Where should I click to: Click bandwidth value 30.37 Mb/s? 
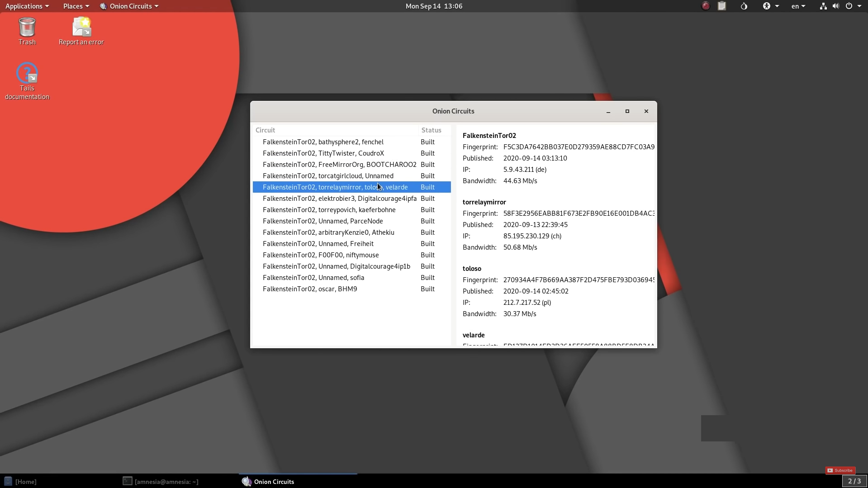[x=520, y=314]
